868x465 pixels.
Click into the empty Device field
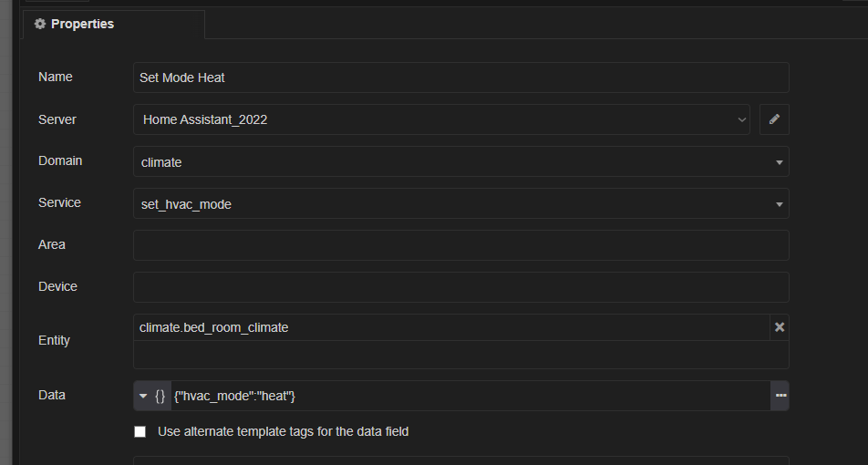461,286
